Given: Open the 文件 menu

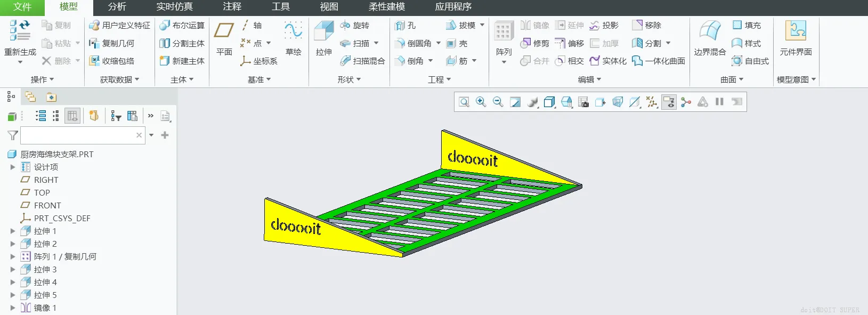Looking at the screenshot, I should pos(22,7).
